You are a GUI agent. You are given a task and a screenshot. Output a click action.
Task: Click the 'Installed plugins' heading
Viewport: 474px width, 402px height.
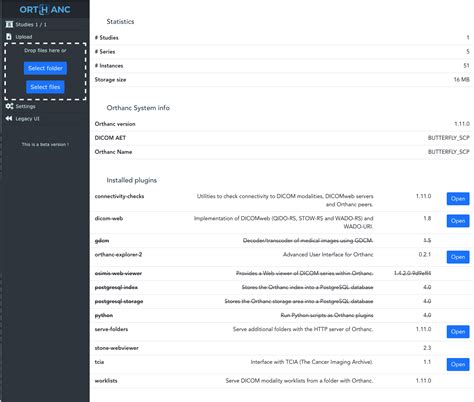[132, 180]
